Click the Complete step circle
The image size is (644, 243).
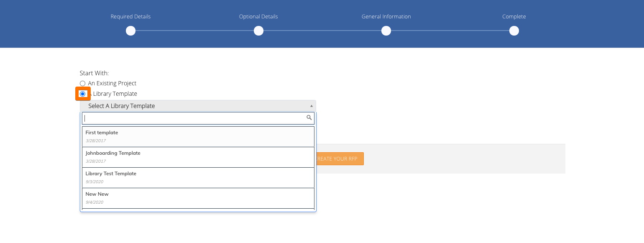point(514,31)
